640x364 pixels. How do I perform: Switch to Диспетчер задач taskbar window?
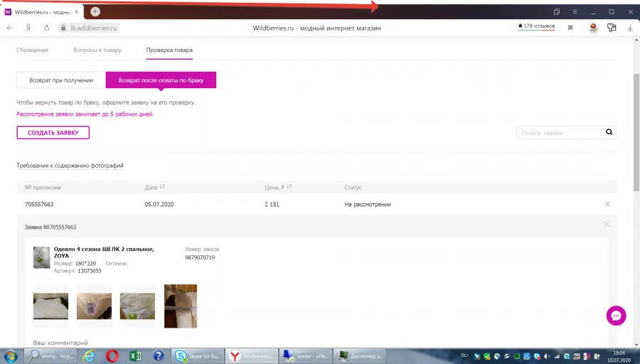click(360, 356)
